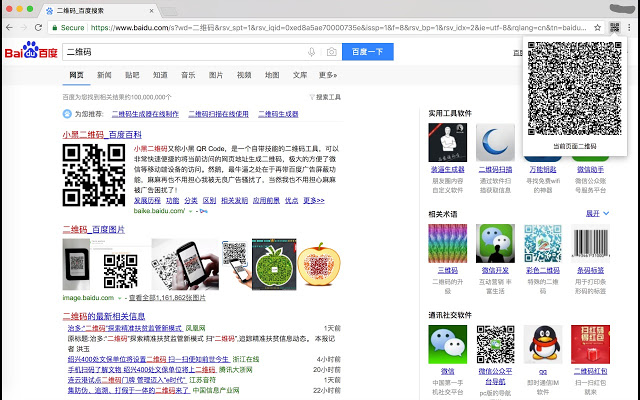Image resolution: width=640 pixels, height=400 pixels.
Task: Click the 百度一下 search button
Action: click(368, 52)
